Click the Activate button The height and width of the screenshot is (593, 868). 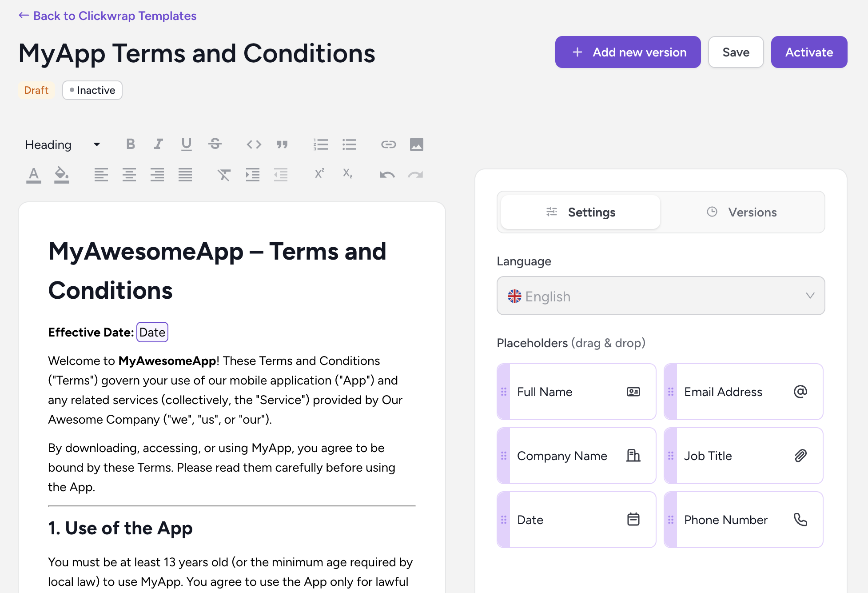(x=808, y=52)
